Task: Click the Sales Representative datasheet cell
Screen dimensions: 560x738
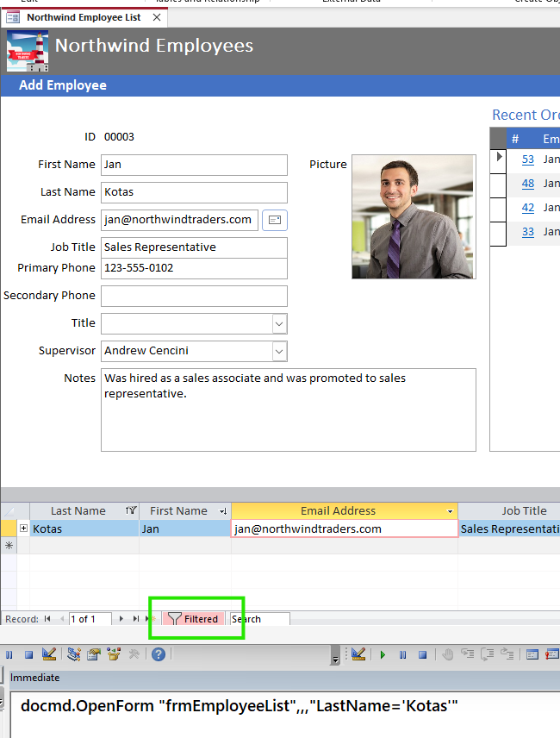Action: (509, 528)
